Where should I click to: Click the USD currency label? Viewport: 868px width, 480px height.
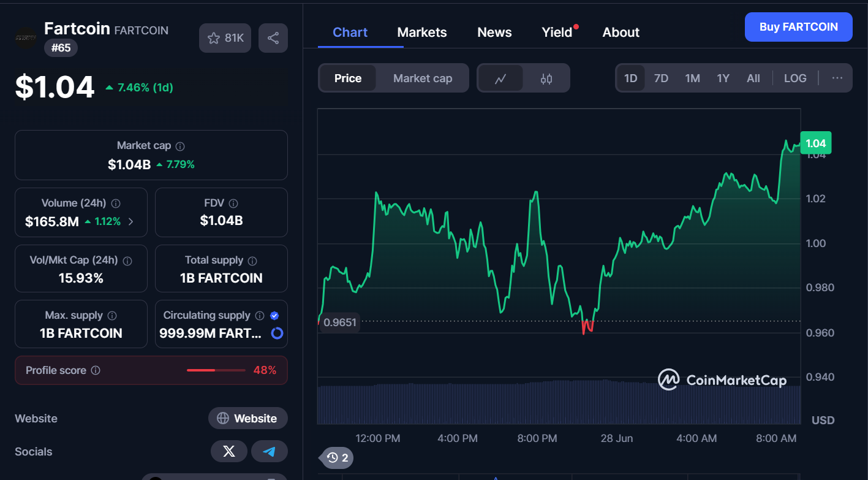click(x=823, y=421)
